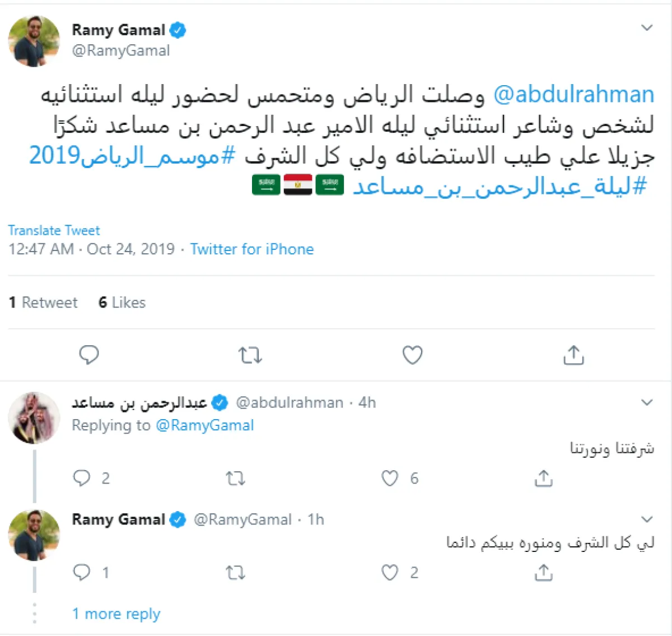Share @abdulrahman's reply tweet
Viewport: 672px width, 636px height.
(543, 479)
